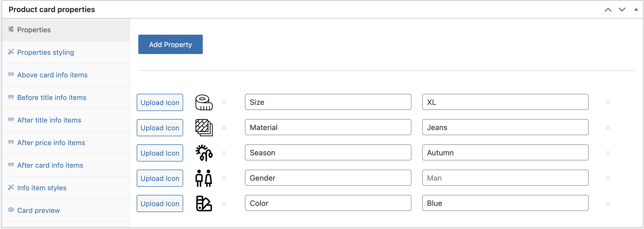
Task: Click the Add Property button
Action: [x=171, y=44]
